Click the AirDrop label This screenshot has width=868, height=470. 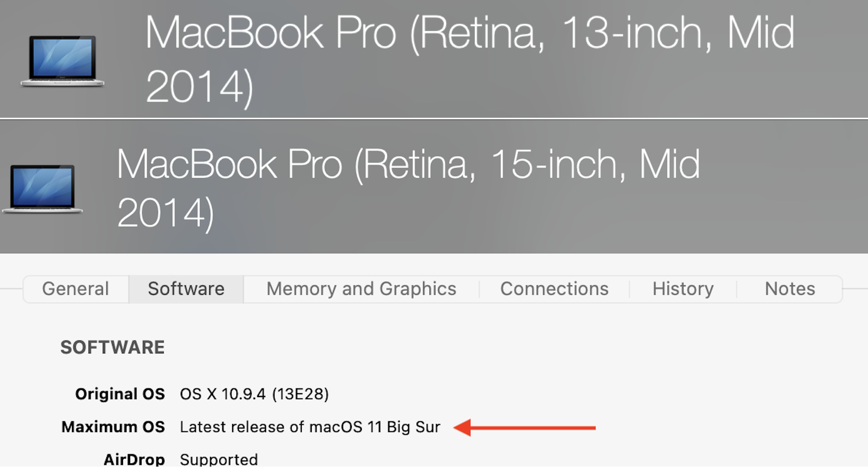click(134, 459)
